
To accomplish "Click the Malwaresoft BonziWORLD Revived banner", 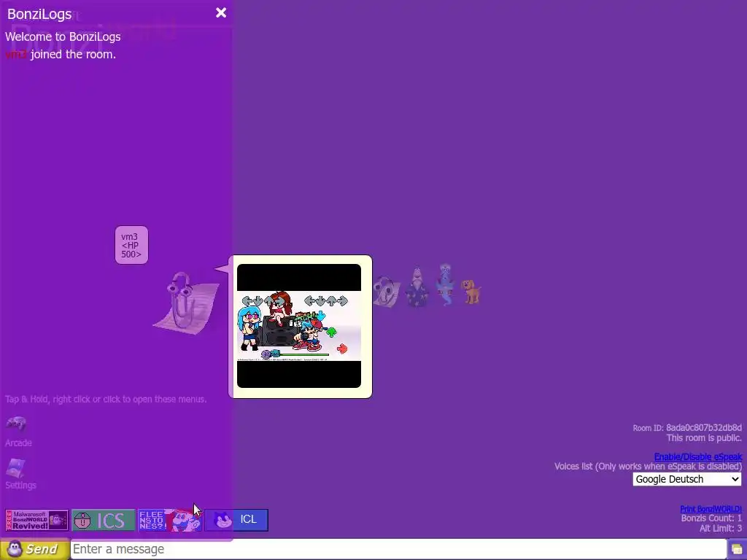I will (36, 520).
